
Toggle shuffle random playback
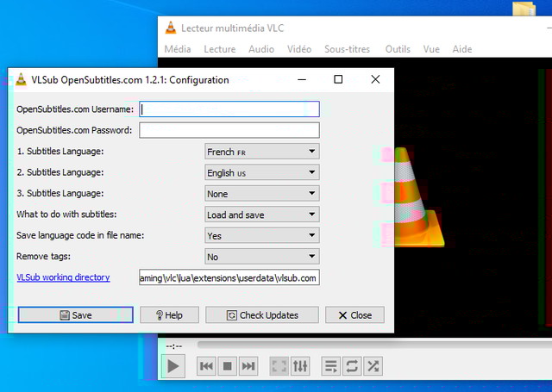tap(373, 366)
